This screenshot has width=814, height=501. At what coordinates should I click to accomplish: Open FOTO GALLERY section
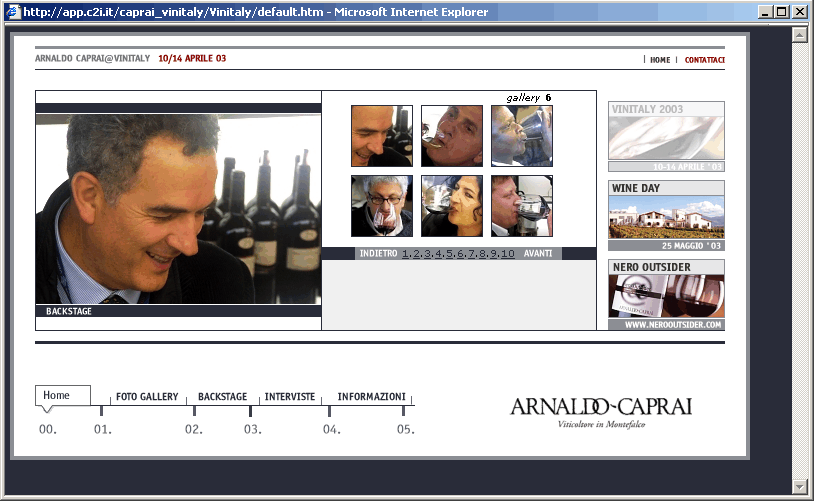(x=147, y=397)
